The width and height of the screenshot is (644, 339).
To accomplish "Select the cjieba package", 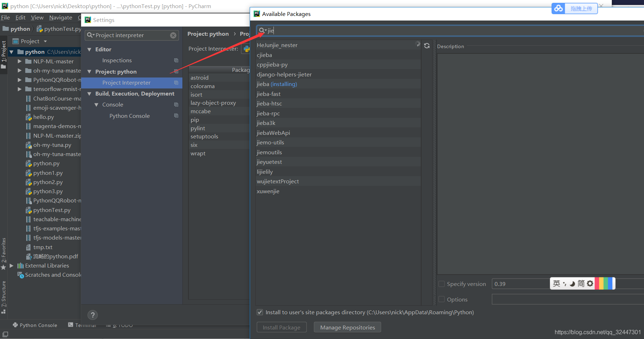I will point(338,55).
